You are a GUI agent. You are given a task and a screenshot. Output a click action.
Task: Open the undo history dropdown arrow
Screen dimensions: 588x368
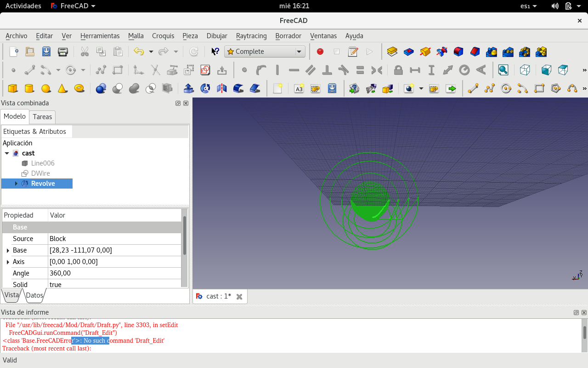[151, 52]
